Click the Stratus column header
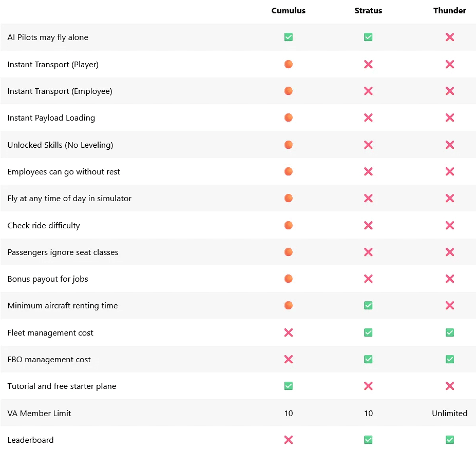 368,11
